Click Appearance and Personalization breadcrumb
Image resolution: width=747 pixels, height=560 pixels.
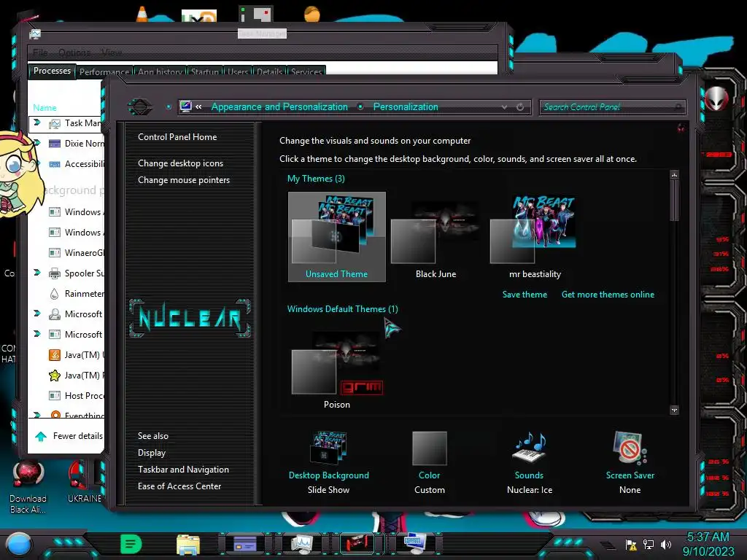point(279,106)
